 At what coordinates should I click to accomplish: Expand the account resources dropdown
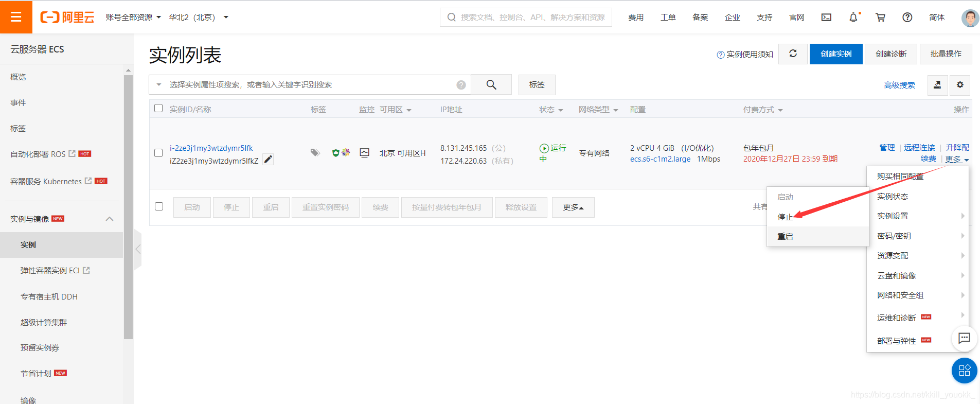coord(133,17)
